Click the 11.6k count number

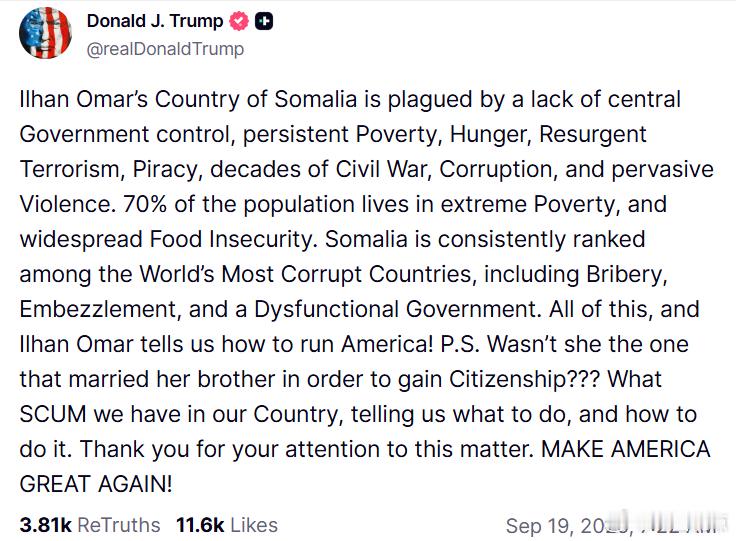(200, 525)
